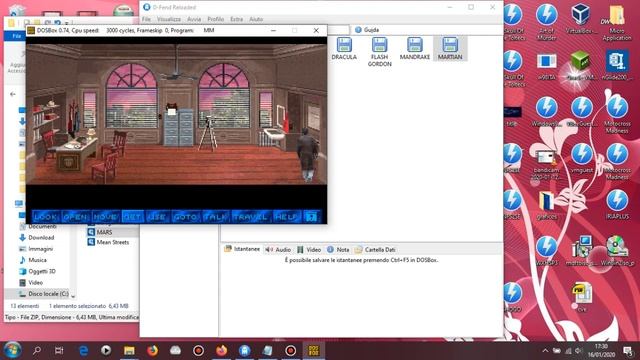Select the MANDRAKE profile icon
Screen dimensions: 640x360
coord(415,49)
